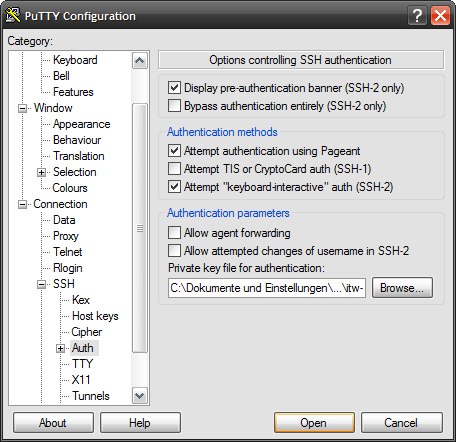This screenshot has width=456, height=442.
Task: Select the Auth category
Action: (x=83, y=348)
